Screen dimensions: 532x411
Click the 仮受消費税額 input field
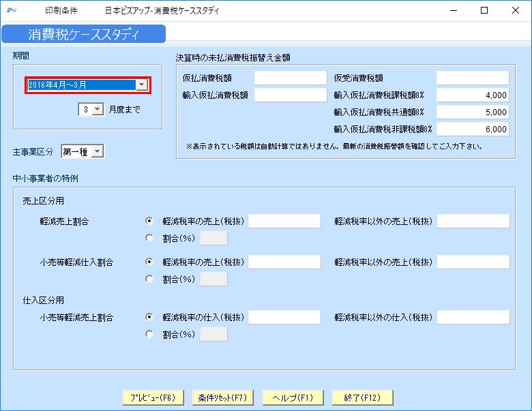point(473,78)
